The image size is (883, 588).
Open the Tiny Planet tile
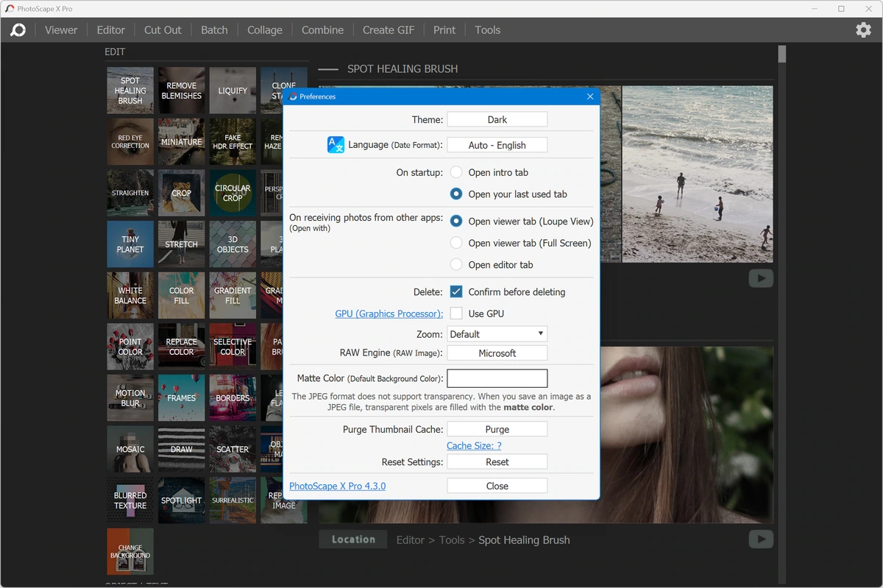tap(130, 244)
